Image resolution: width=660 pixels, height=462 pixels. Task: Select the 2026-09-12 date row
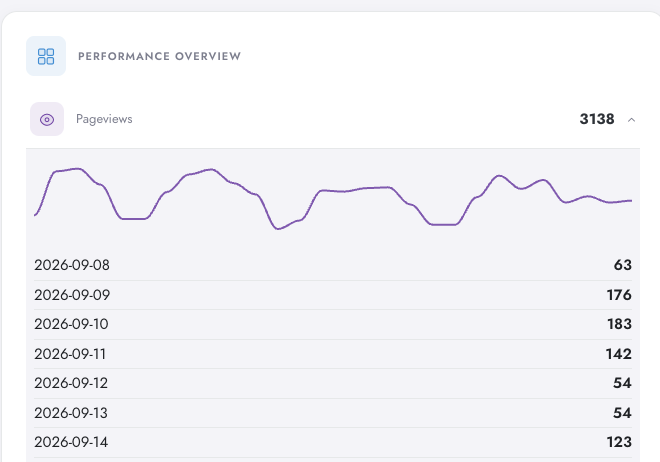333,383
